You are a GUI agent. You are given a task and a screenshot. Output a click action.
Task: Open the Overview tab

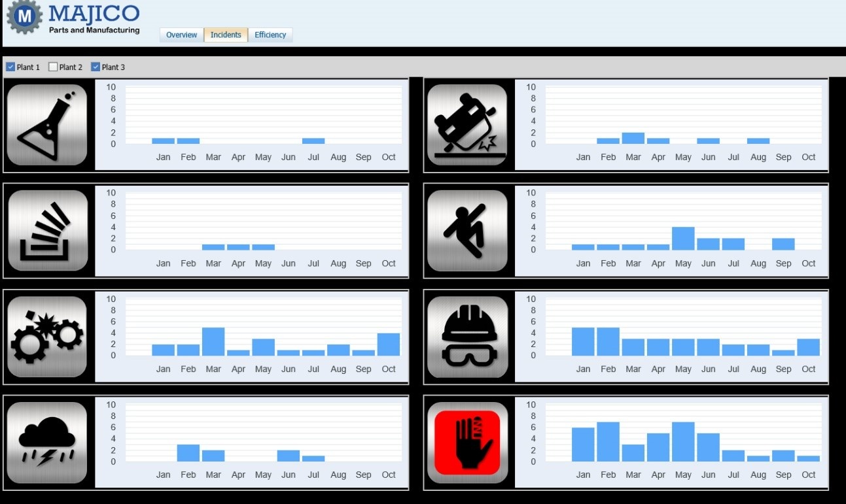pos(181,35)
